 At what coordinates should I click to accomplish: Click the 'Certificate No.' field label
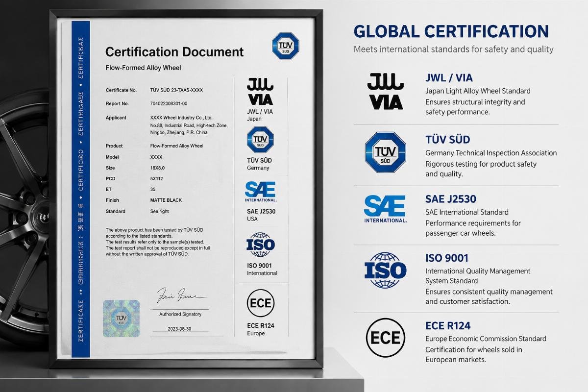pyautogui.click(x=121, y=90)
